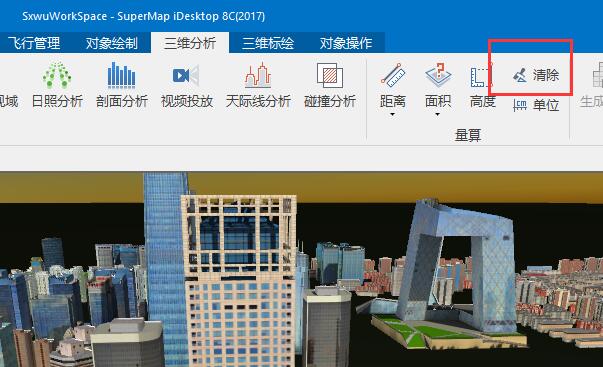Select the 距离 distance measurement ruler icon
603x367 pixels.
coord(393,75)
